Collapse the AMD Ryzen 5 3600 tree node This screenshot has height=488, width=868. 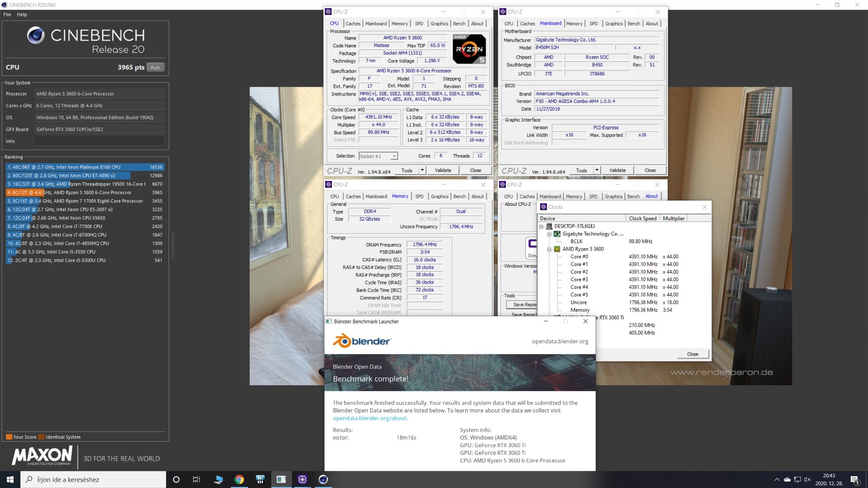click(549, 249)
